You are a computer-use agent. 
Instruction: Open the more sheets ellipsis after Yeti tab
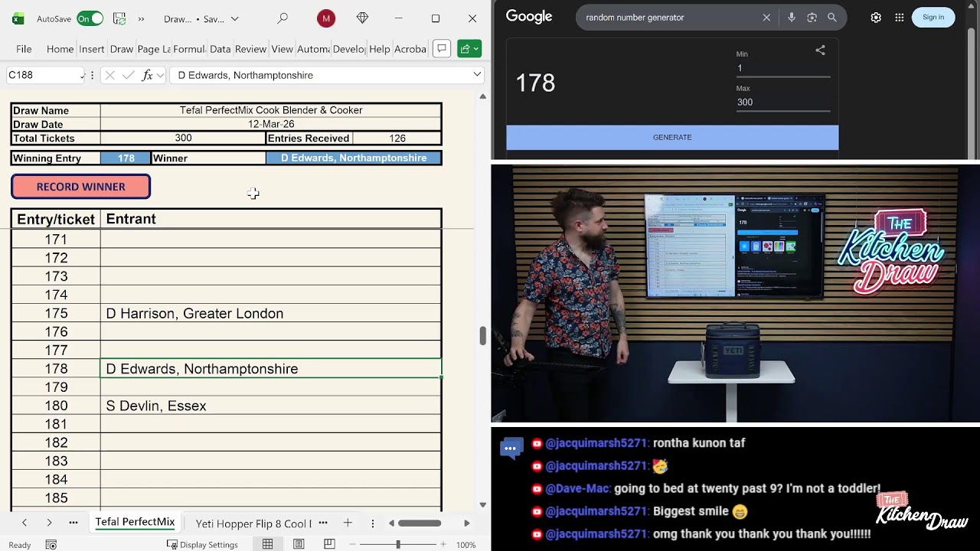pos(323,523)
